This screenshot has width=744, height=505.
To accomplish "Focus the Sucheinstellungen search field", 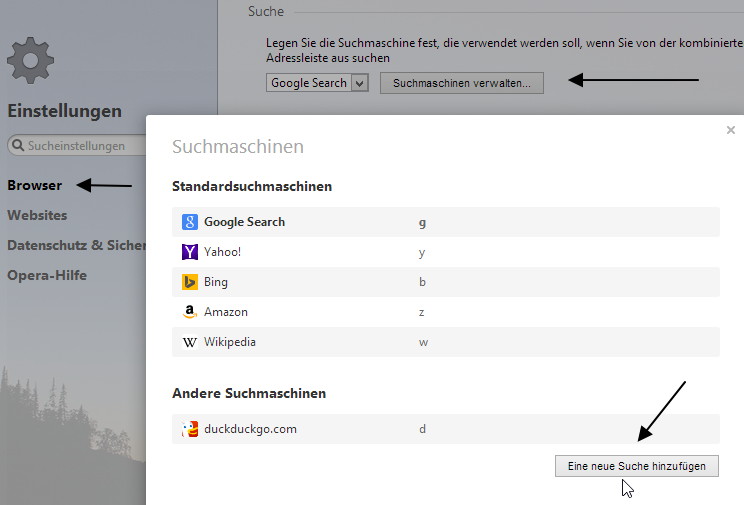I will click(77, 145).
